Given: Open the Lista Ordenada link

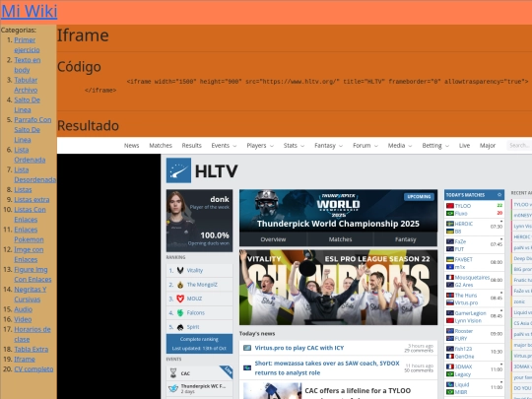Looking at the screenshot, I should point(30,155).
